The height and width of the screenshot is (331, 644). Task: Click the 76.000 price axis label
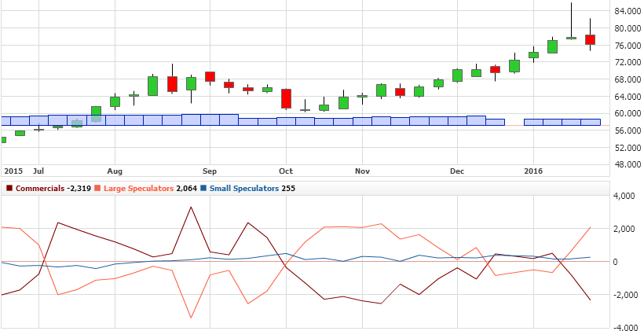pos(628,46)
